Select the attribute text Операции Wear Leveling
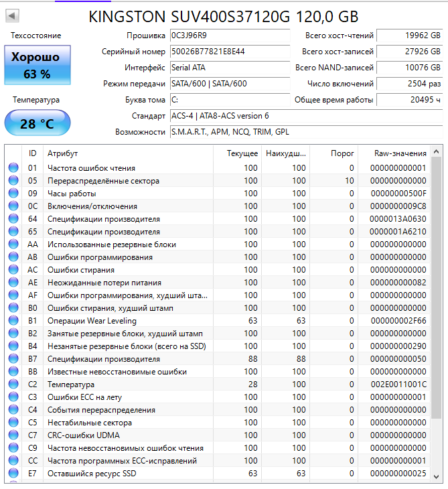 pyautogui.click(x=92, y=321)
